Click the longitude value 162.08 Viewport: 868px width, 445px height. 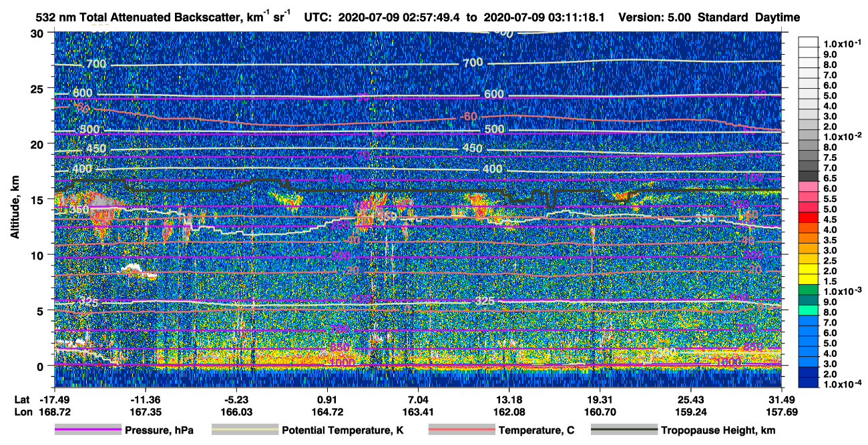point(509,412)
